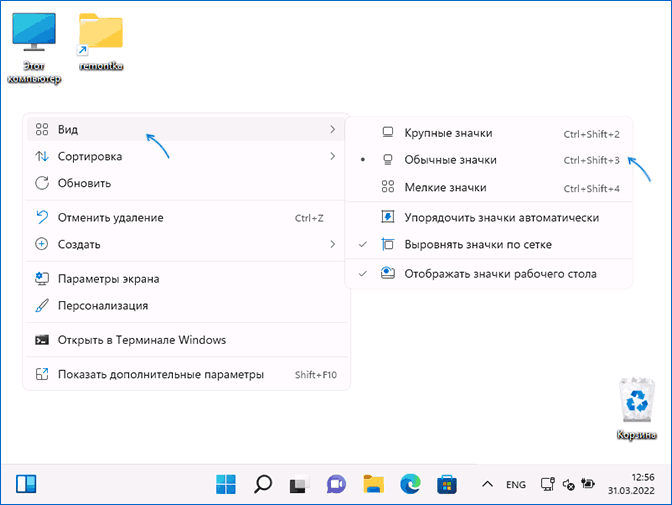Choose Открыть в Терминале Windows
Screen dimensions: 672x505
[186, 340]
